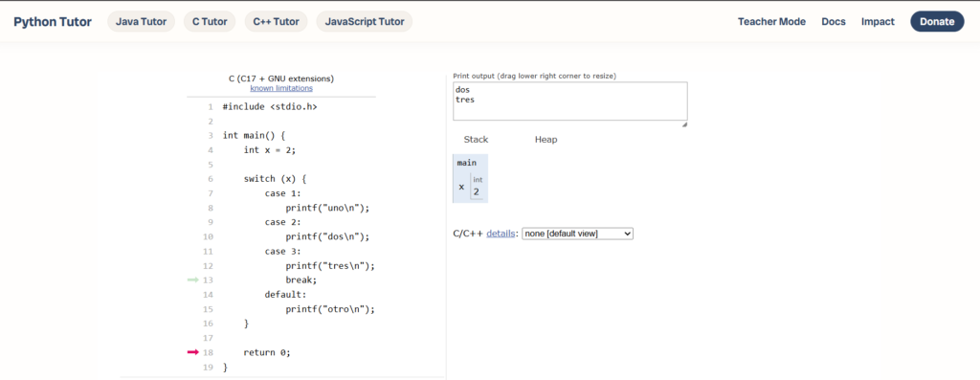Click inside the Print output box

(x=570, y=101)
